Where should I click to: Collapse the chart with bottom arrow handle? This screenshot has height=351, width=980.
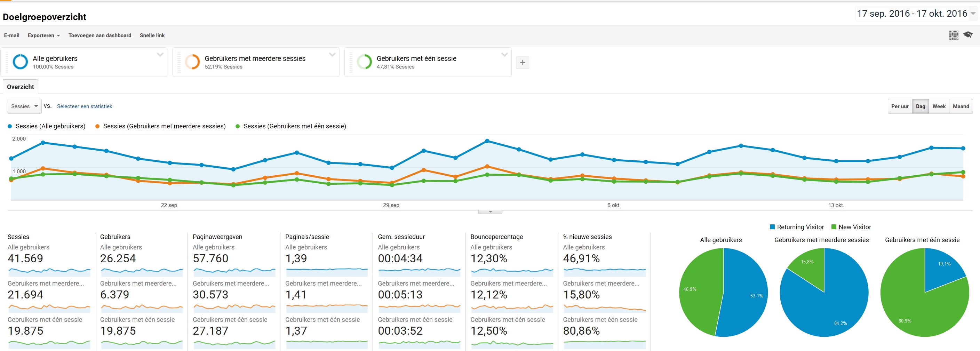pos(490,212)
